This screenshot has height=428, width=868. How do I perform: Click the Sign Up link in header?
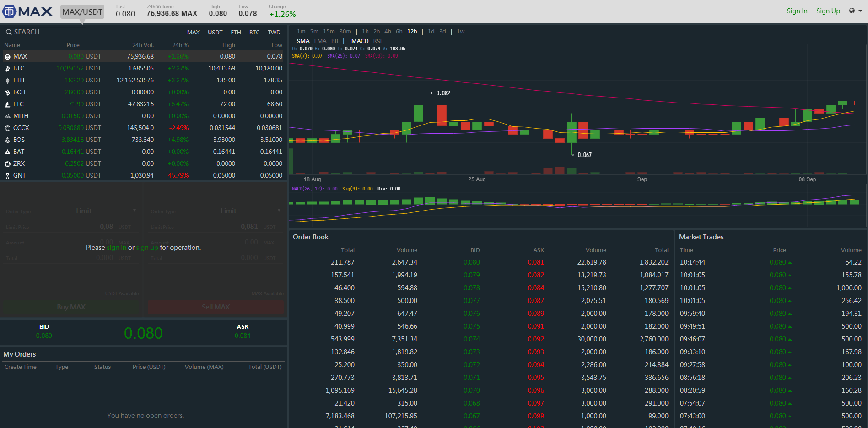[x=828, y=11]
